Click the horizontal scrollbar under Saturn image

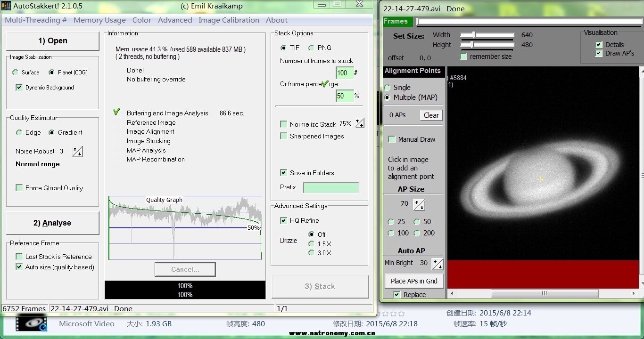(x=544, y=293)
